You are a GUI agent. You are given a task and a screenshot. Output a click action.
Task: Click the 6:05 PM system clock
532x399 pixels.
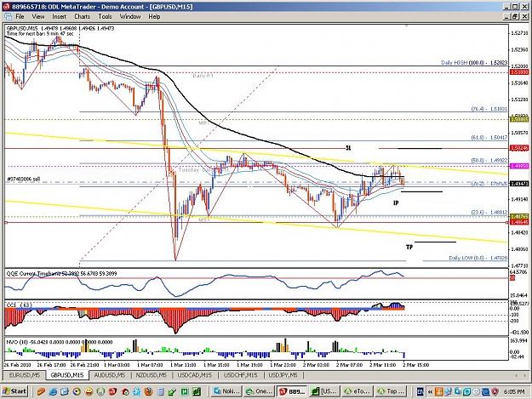[514, 391]
